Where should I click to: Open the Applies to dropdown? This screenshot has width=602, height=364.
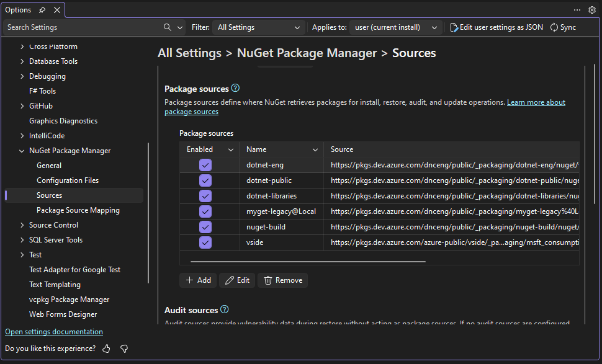[x=395, y=27]
